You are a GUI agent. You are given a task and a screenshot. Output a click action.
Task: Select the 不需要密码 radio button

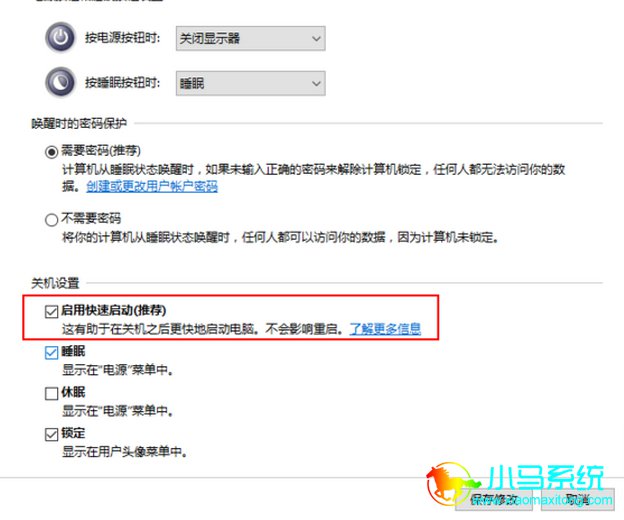click(51, 219)
